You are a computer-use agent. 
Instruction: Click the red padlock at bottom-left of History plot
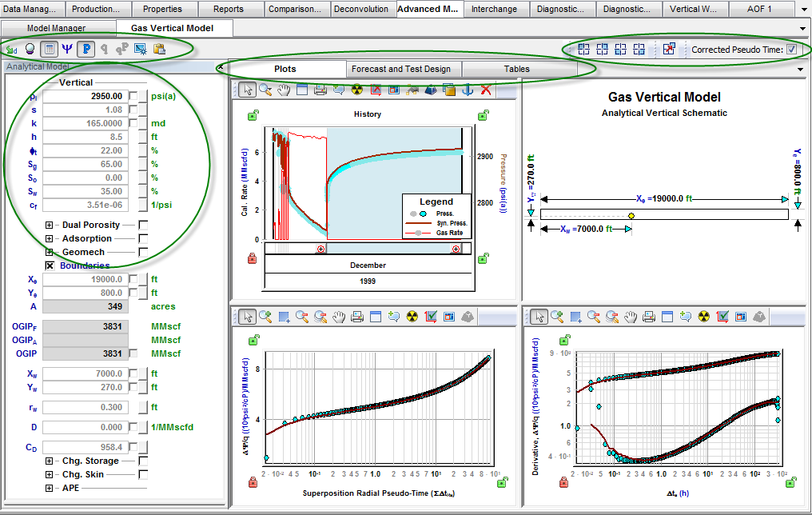(253, 258)
